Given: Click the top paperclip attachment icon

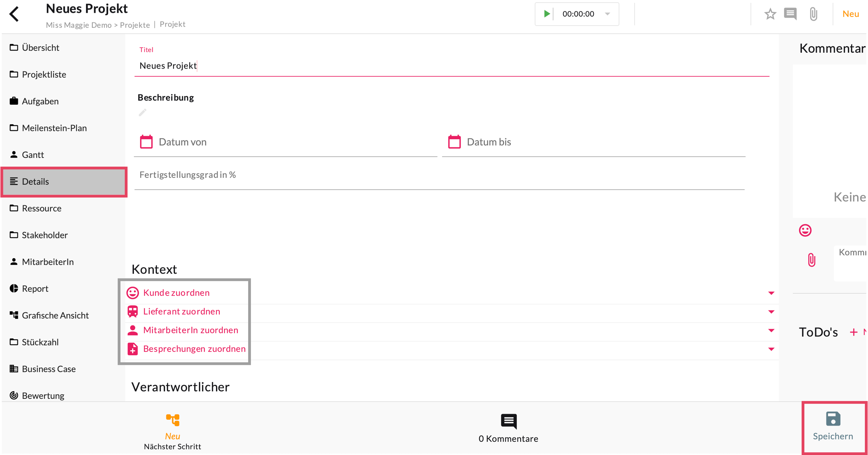Looking at the screenshot, I should point(813,14).
